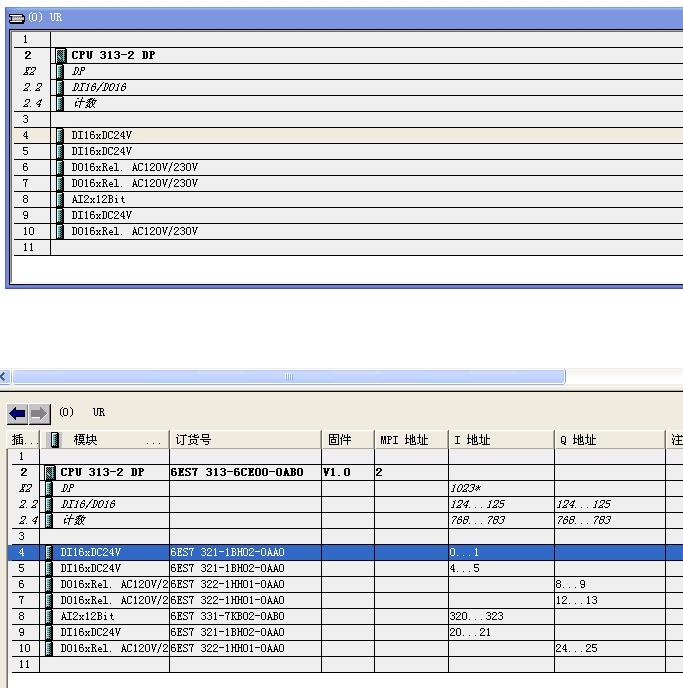Click the 计数 submodule icon in the upper rack
The height and width of the screenshot is (688, 683).
[61, 104]
